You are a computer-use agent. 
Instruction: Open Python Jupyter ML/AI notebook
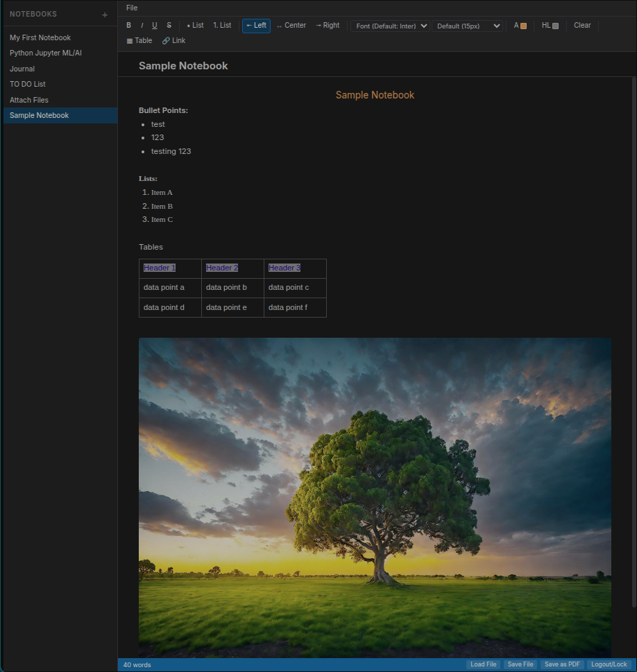tap(60, 53)
